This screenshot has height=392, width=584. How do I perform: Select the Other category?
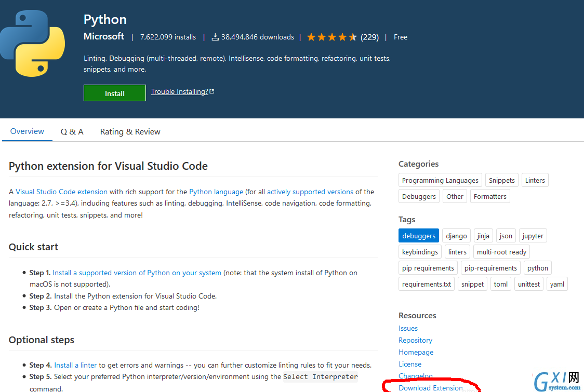[x=455, y=196]
